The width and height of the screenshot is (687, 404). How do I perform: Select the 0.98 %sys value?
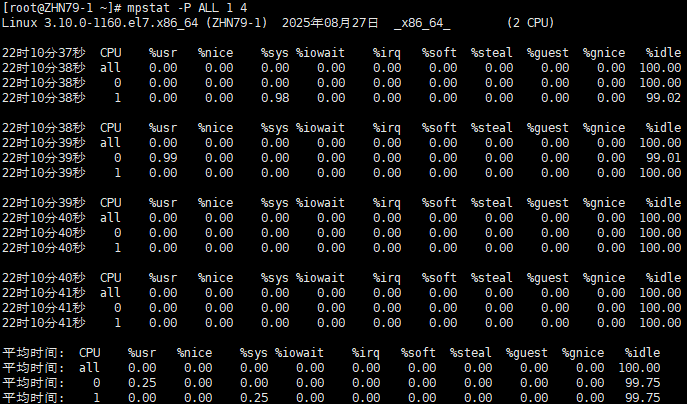point(275,98)
